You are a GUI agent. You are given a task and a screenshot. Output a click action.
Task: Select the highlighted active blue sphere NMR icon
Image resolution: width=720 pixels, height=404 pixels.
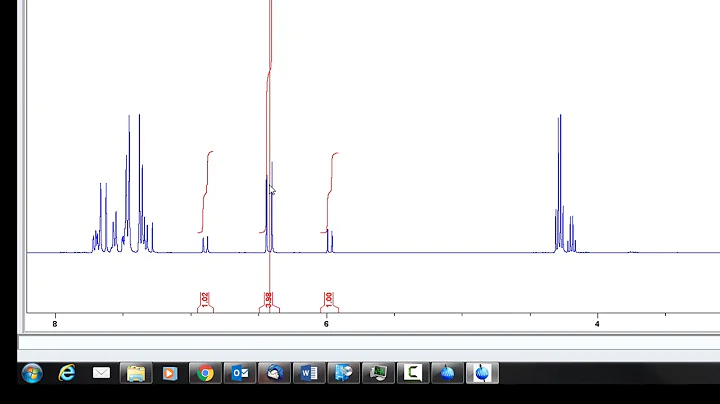pyautogui.click(x=482, y=373)
